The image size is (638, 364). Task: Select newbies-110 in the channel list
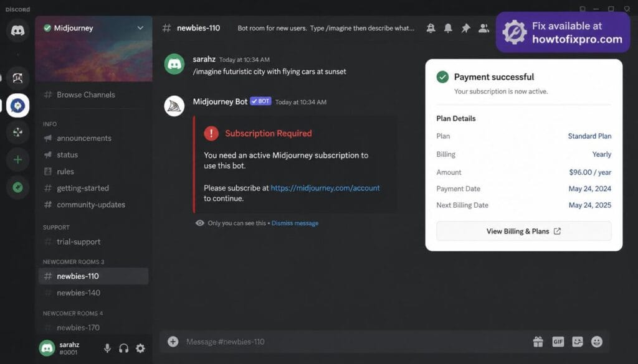click(x=93, y=276)
